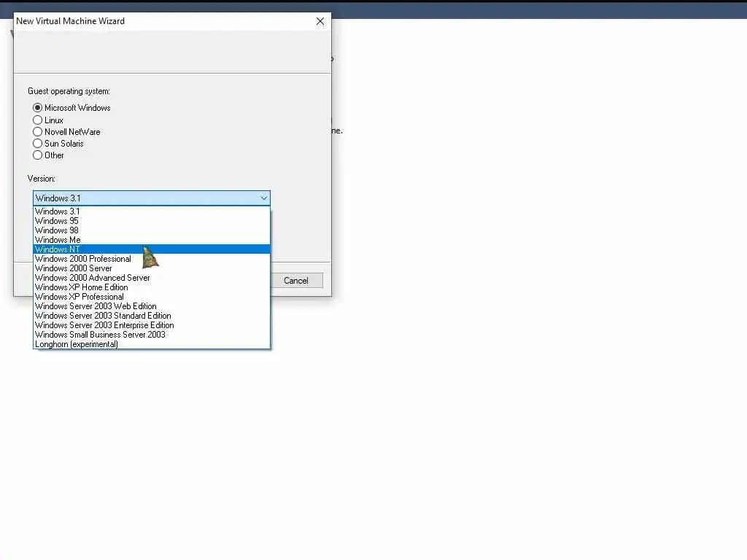Viewport: 747px width, 560px height.
Task: Choose Windows 2000 Server
Action: [x=152, y=268]
